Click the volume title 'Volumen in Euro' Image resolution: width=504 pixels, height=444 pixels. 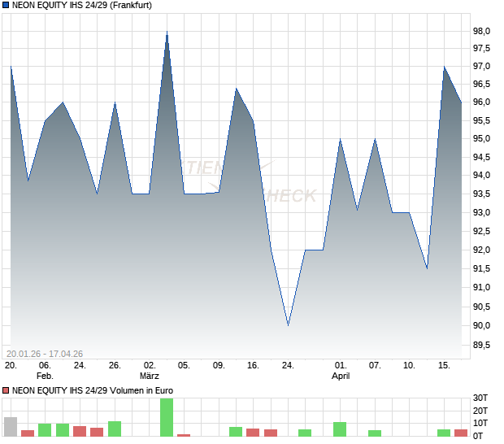[141, 390]
